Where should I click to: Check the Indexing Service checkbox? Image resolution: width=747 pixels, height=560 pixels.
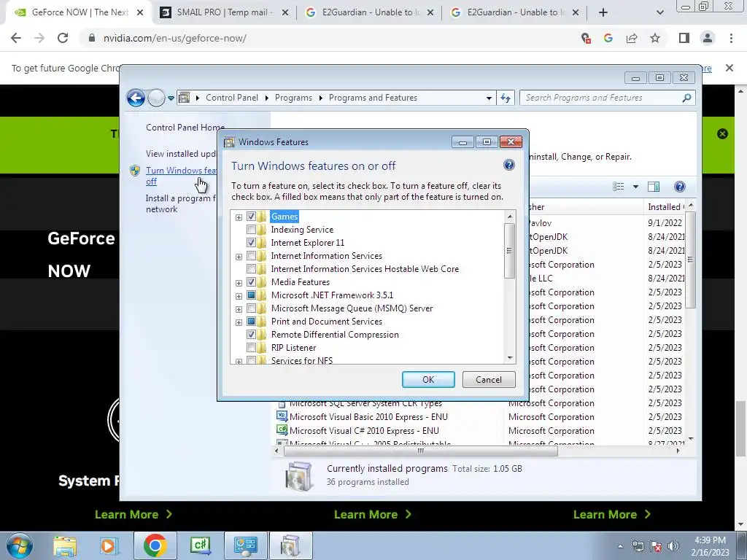[x=251, y=230]
